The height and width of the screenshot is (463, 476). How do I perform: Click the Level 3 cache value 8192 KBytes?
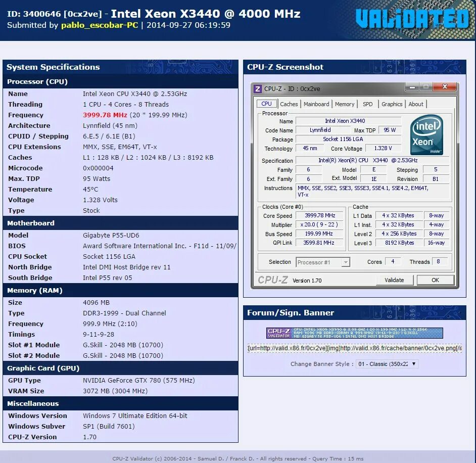(399, 243)
